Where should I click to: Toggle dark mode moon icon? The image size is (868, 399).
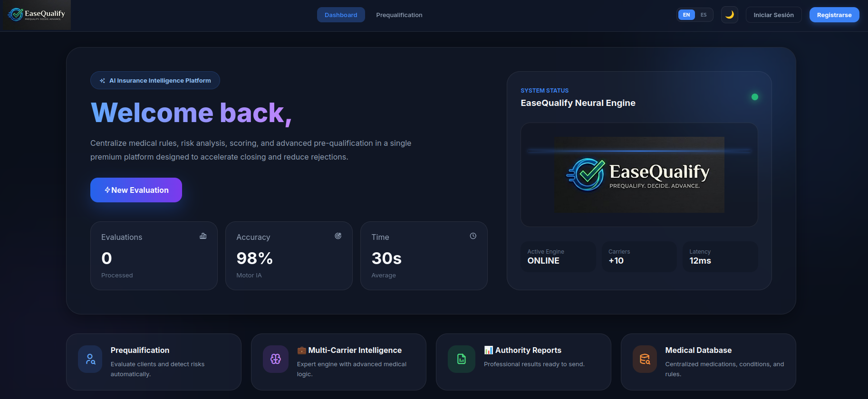[730, 15]
